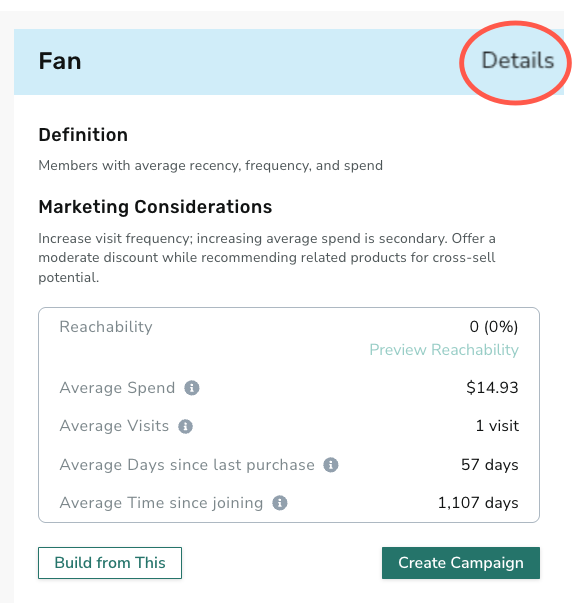Screen dimensions: 578x603
Task: Click the increase visit frequency paragraph
Action: tap(267, 258)
